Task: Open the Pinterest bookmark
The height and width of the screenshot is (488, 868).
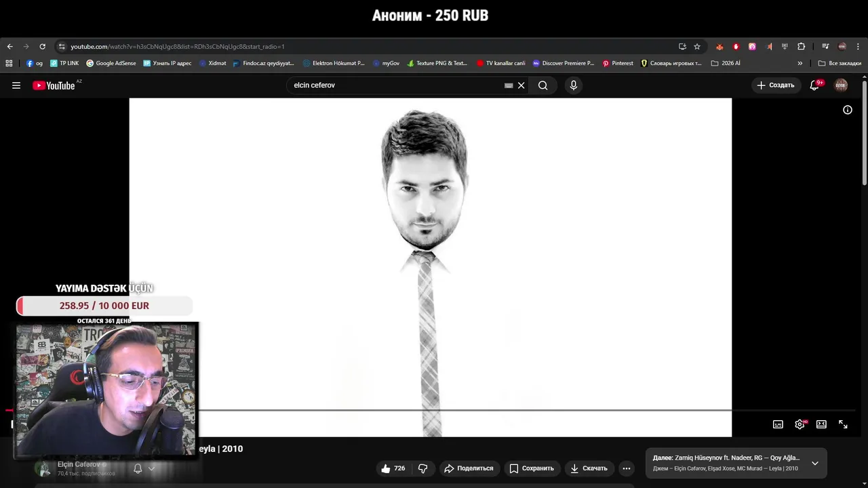Action: pos(618,63)
